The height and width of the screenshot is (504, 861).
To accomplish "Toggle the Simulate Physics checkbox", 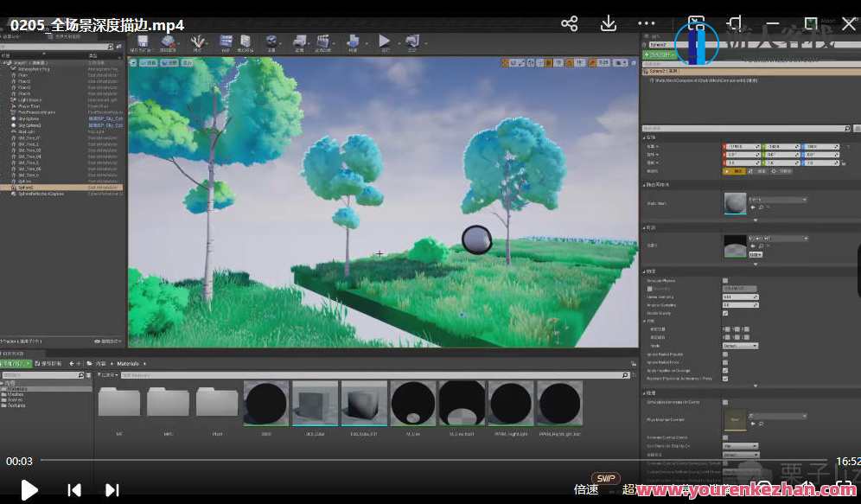I will coord(725,280).
